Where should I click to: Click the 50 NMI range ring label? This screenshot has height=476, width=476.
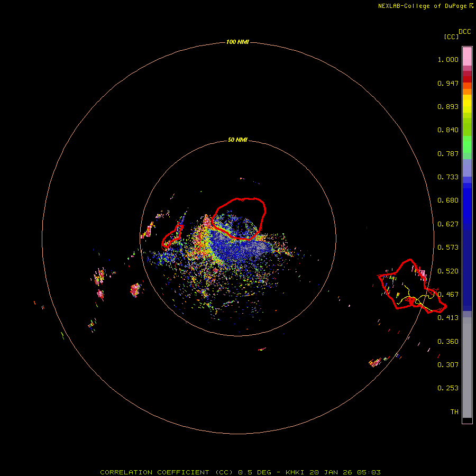pos(237,140)
